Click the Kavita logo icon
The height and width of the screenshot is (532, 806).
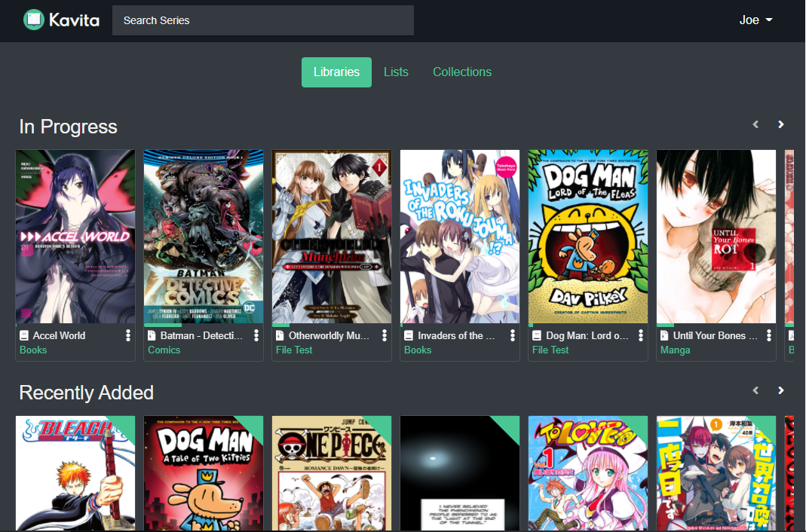click(x=32, y=20)
